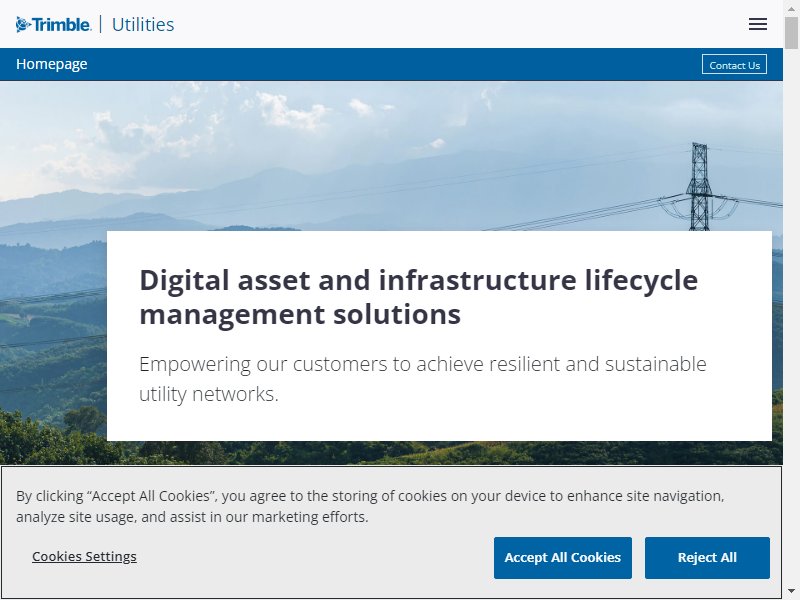Viewport: 800px width, 600px height.
Task: Click the 'Digital asset and infrastructure lifecycle' heading
Action: 418,297
